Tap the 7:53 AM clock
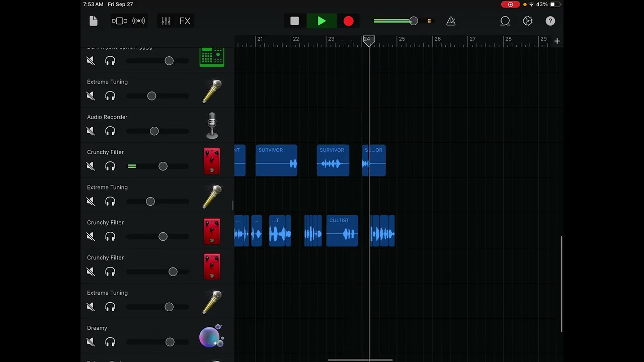 [93, 5]
